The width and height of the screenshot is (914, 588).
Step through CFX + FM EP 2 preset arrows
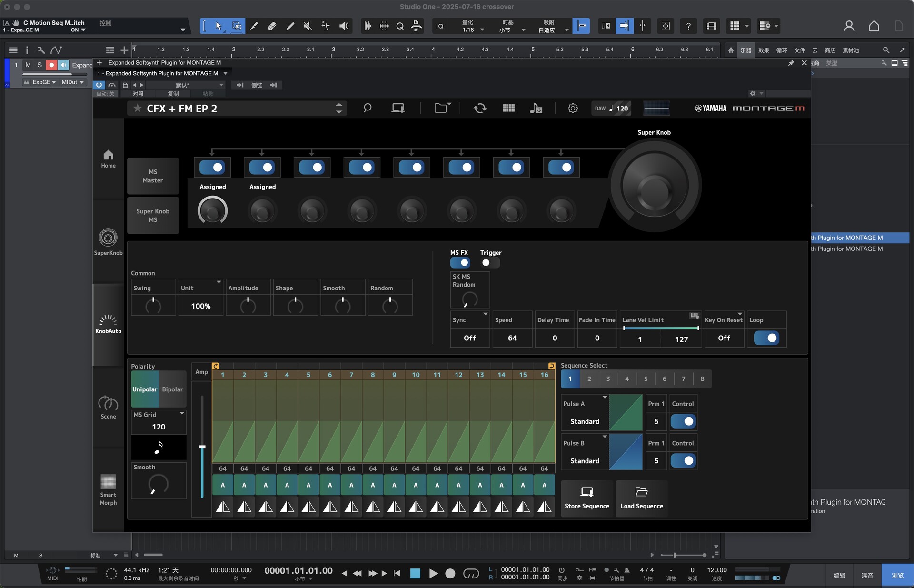click(x=339, y=109)
